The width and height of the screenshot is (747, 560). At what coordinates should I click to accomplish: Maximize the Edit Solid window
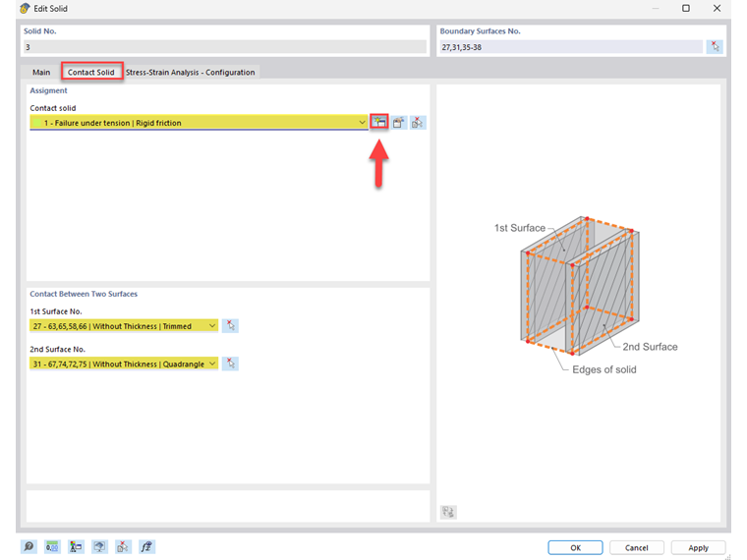pyautogui.click(x=685, y=8)
